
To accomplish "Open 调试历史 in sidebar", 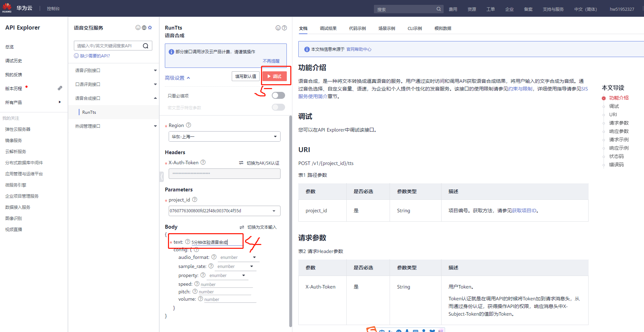I will [14, 61].
